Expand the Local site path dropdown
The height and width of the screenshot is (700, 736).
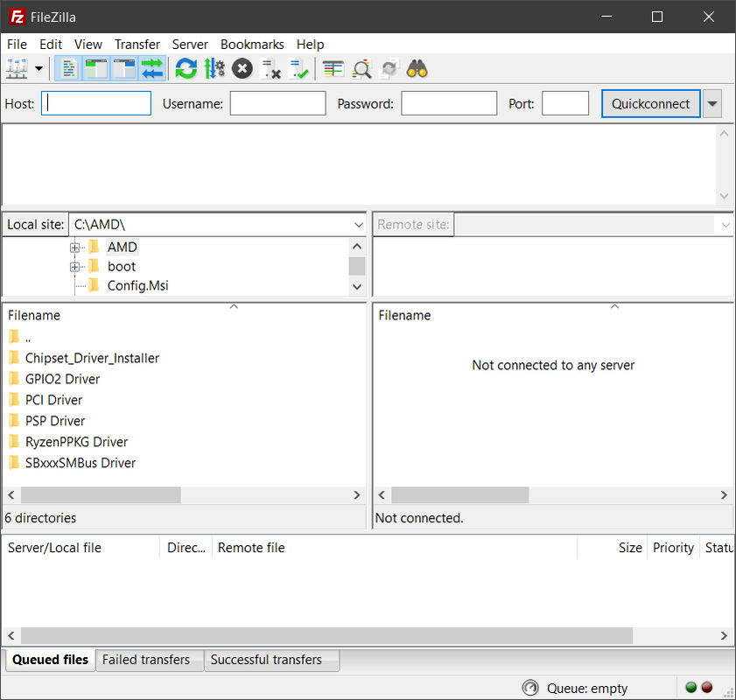coord(359,225)
